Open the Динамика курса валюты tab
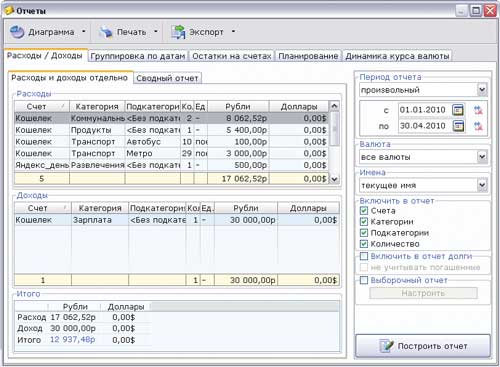 397,56
